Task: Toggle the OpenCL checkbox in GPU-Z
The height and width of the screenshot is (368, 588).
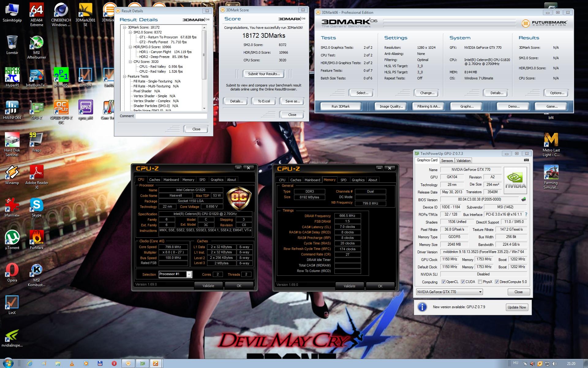Action: 443,282
